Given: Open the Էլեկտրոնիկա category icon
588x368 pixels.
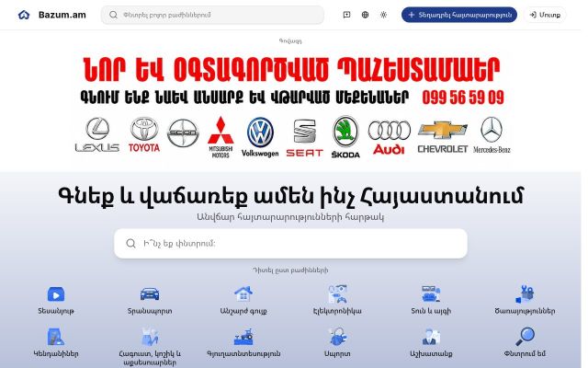Looking at the screenshot, I should tap(337, 294).
